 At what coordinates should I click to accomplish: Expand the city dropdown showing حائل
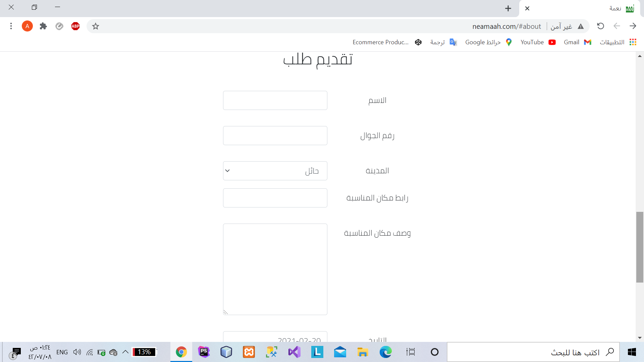[x=275, y=171]
